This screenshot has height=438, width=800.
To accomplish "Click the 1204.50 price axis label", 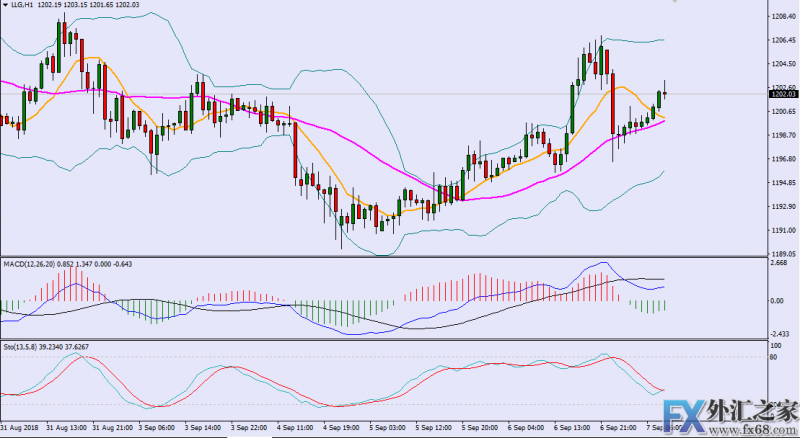I will tap(782, 64).
